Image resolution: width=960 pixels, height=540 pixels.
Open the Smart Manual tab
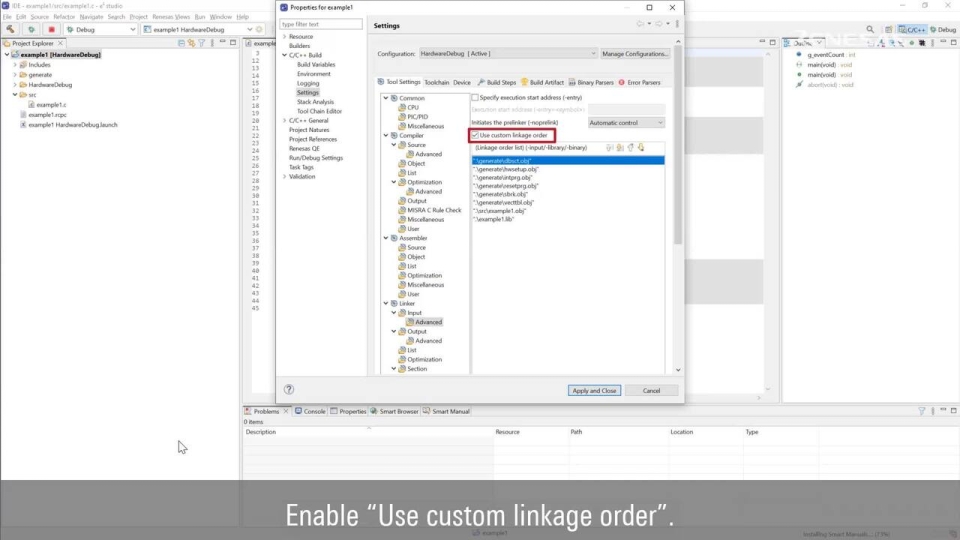point(446,411)
